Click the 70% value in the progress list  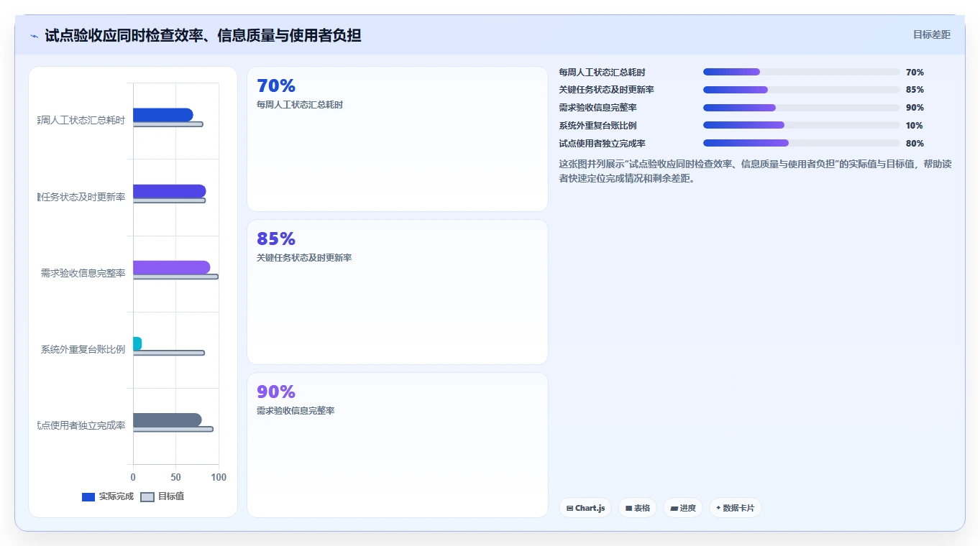pos(915,73)
